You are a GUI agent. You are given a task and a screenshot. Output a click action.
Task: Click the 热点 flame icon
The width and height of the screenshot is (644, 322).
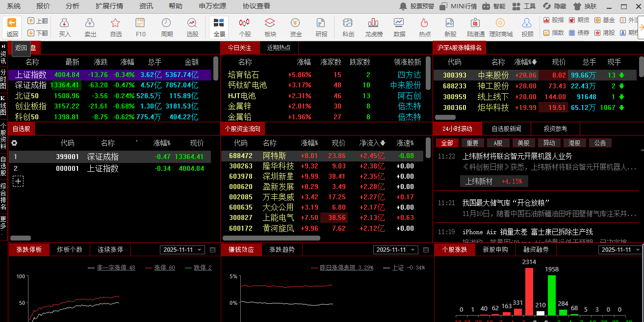tap(425, 27)
